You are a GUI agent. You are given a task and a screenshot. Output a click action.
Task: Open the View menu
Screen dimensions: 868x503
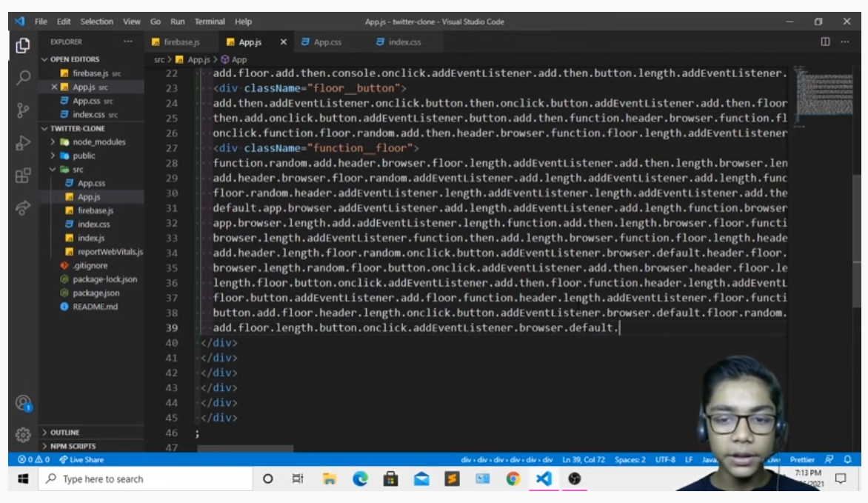tap(132, 21)
